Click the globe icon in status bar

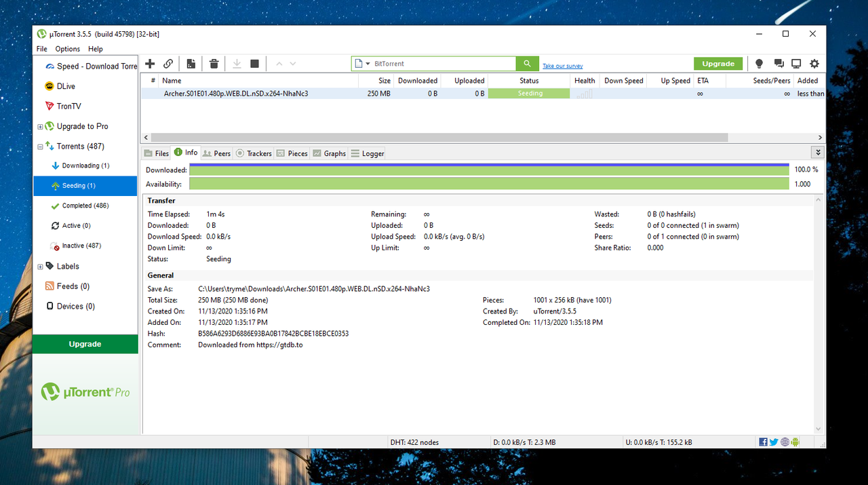pos(785,442)
